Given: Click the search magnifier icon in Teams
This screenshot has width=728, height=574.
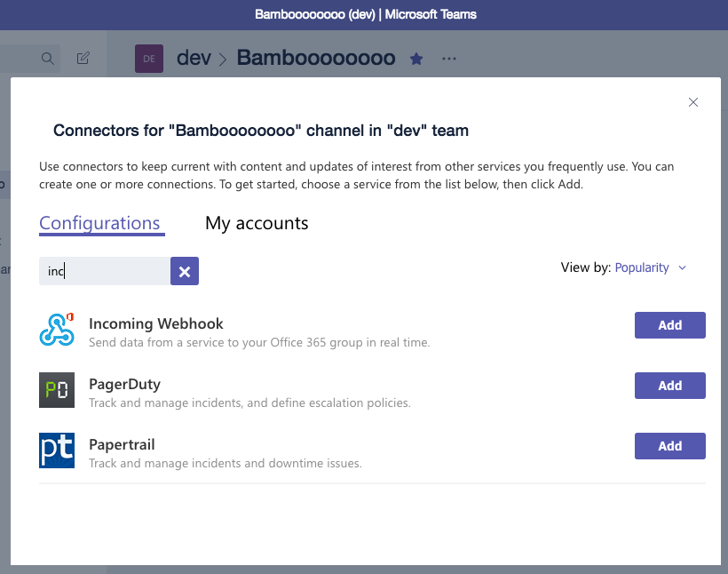Looking at the screenshot, I should 47,59.
